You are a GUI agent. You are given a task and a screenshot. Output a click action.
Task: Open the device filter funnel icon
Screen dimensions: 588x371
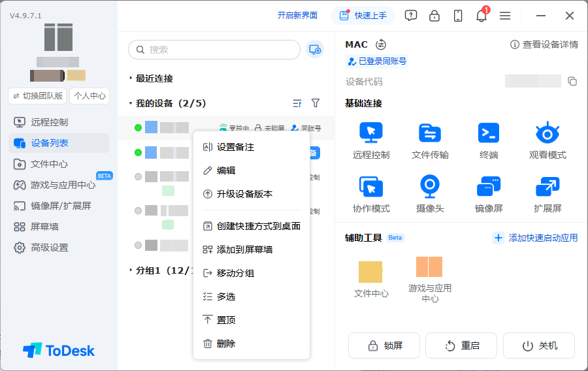tap(316, 103)
